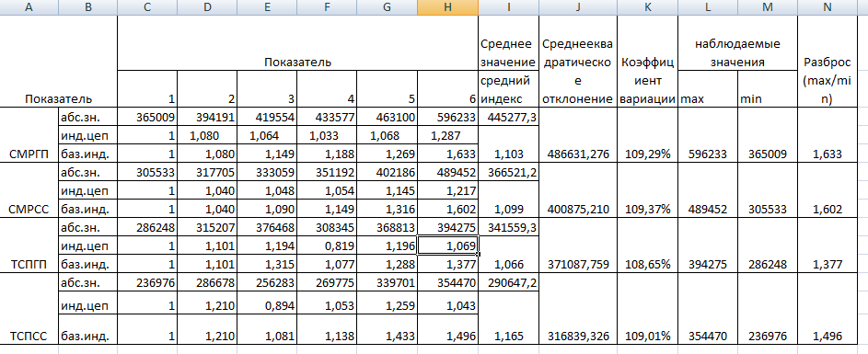The height and width of the screenshot is (354, 868).
Task: Select cell containing 1,287
Action: 447,135
